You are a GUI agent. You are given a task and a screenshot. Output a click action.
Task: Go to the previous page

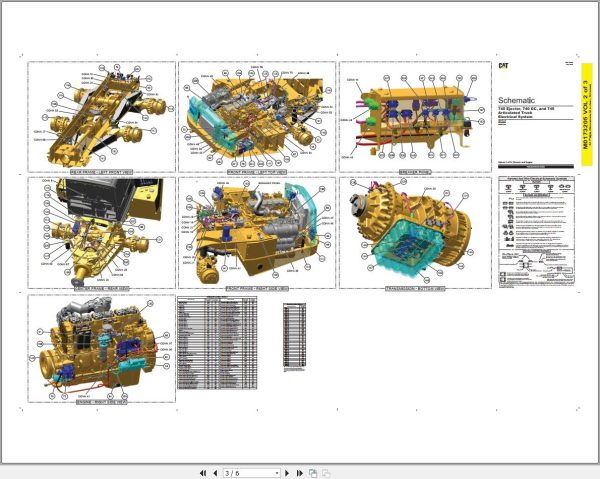point(215,473)
